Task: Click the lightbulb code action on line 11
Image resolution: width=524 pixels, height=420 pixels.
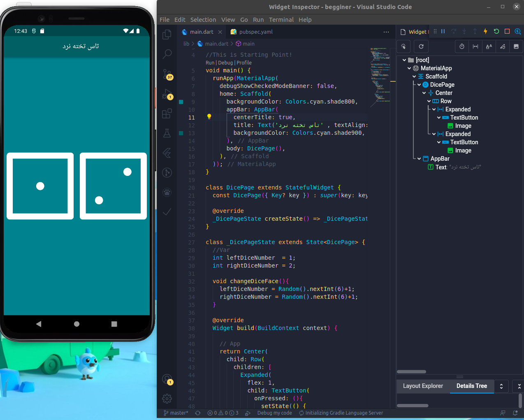Action: click(x=209, y=117)
